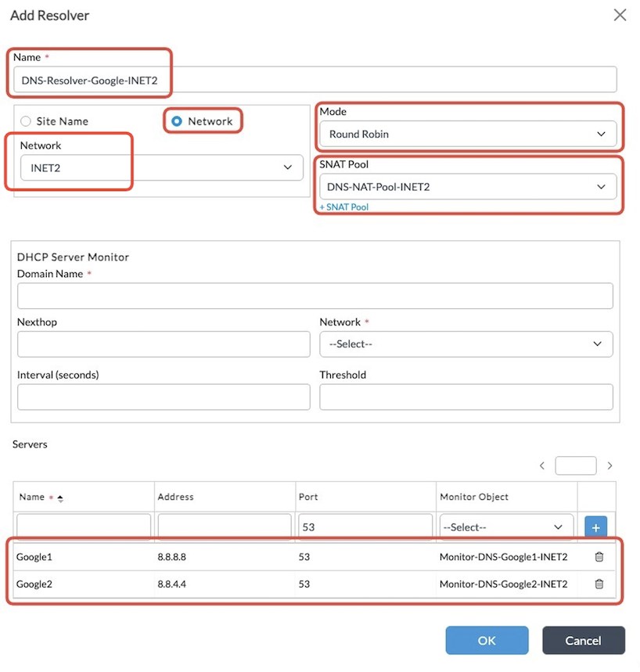Focus the resolver Name input field
Image resolution: width=640 pixels, height=672 pixels.
pyautogui.click(x=315, y=80)
